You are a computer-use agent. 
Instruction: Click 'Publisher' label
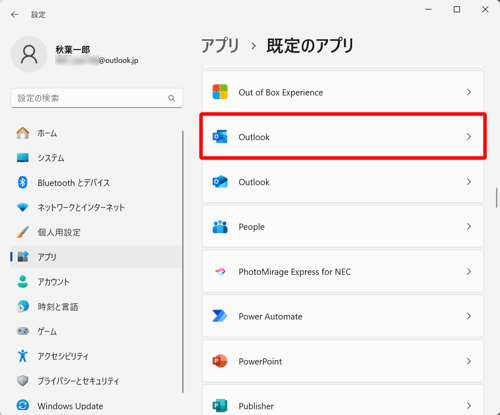(256, 406)
